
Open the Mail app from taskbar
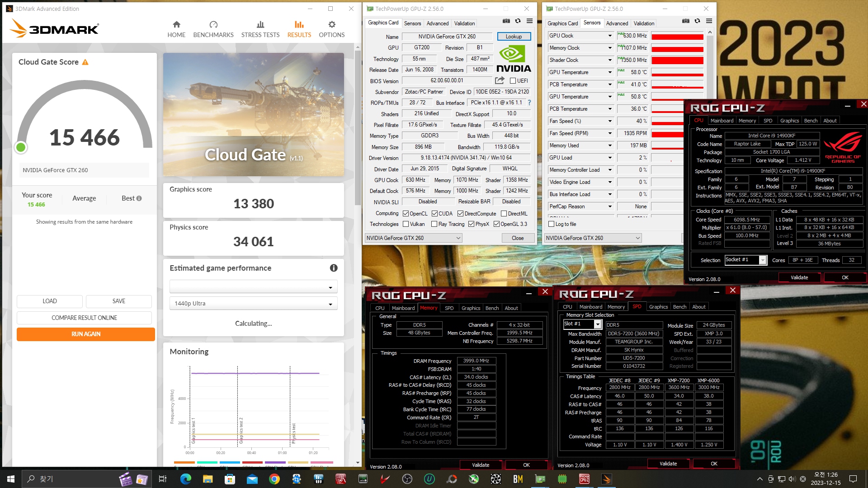click(x=252, y=479)
